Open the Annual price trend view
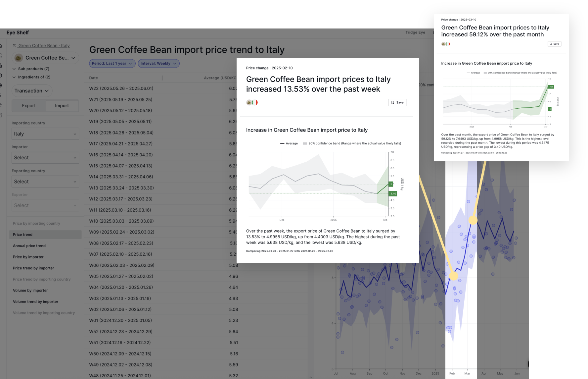The height and width of the screenshot is (379, 588). (29, 246)
